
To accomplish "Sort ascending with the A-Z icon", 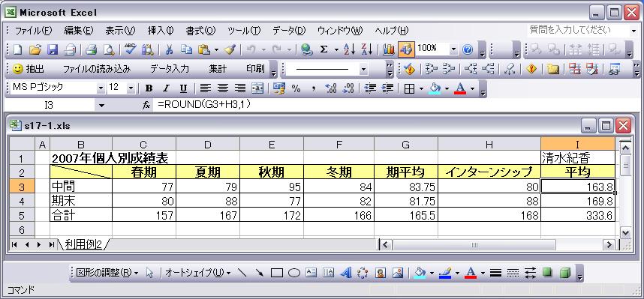I will tap(349, 49).
